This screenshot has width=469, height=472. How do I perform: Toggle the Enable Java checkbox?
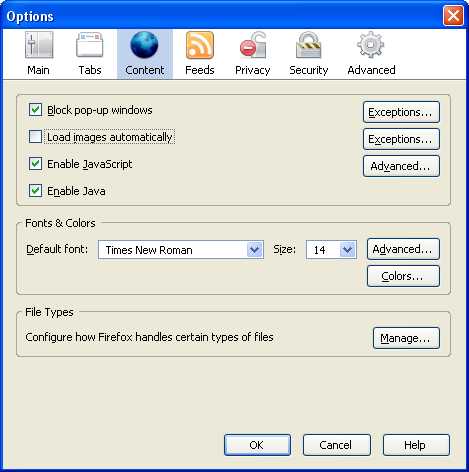35,191
